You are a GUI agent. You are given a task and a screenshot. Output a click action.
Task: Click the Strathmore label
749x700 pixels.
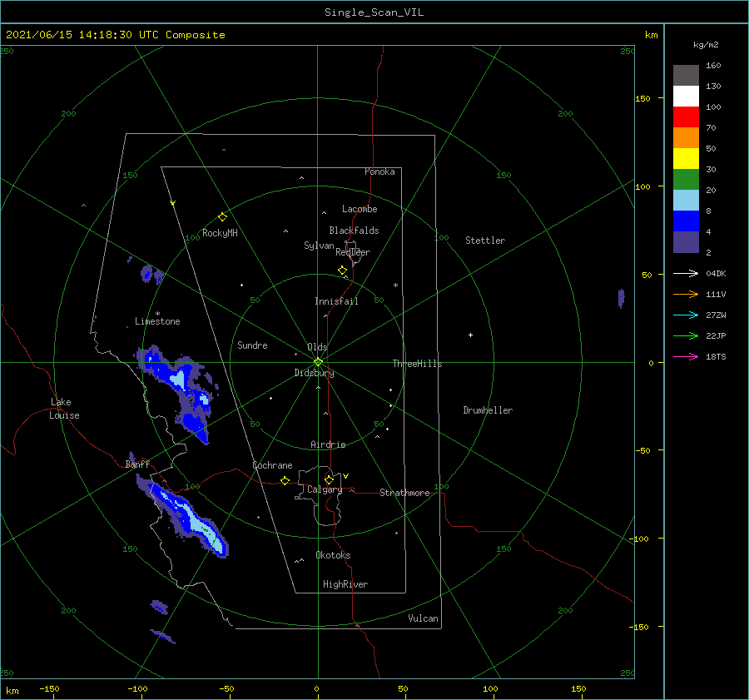(x=404, y=493)
